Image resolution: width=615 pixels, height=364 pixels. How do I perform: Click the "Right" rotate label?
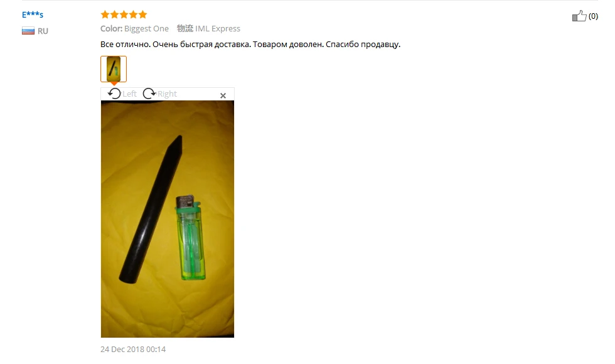(x=167, y=94)
